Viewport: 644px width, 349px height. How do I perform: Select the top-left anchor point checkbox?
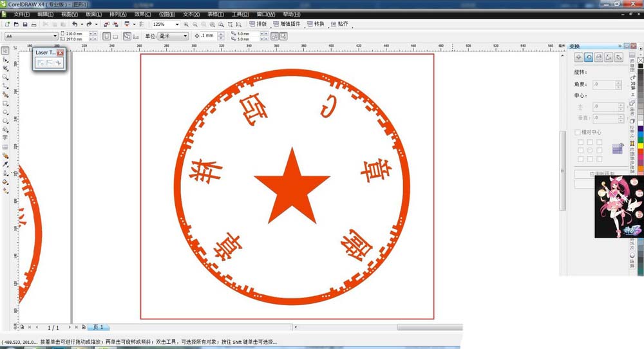click(580, 142)
